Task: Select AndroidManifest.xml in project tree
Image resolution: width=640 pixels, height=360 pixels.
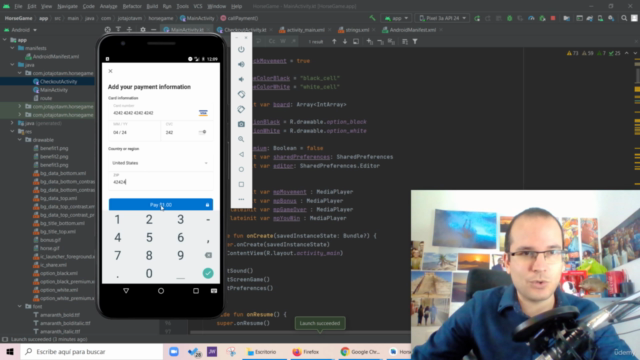Action: click(56, 57)
